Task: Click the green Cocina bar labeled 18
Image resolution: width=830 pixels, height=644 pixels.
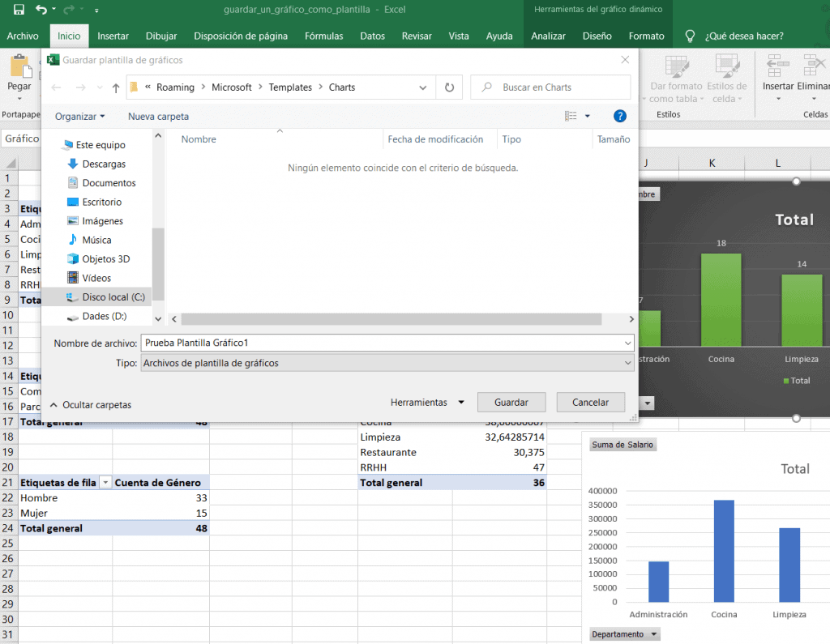Action: (721, 300)
